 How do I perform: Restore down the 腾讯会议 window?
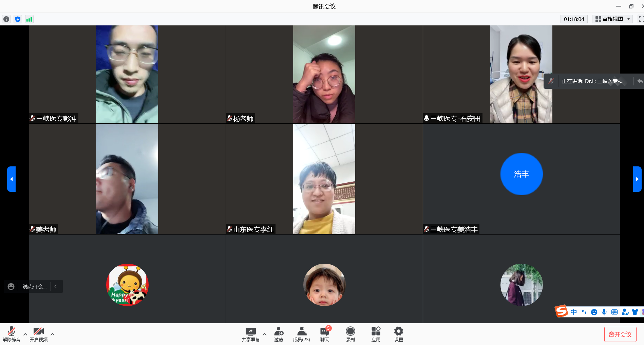click(x=631, y=6)
